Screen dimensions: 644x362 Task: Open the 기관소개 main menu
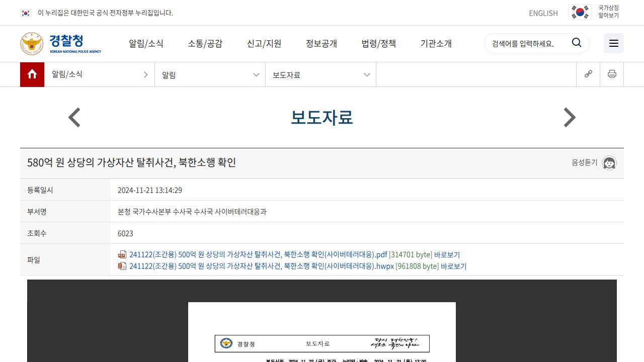[436, 44]
